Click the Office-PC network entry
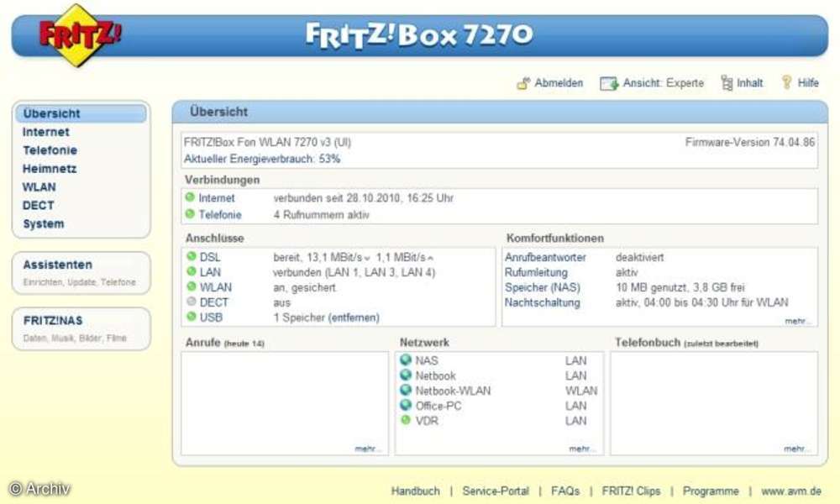Viewport: 840px width, 504px height. tap(438, 406)
